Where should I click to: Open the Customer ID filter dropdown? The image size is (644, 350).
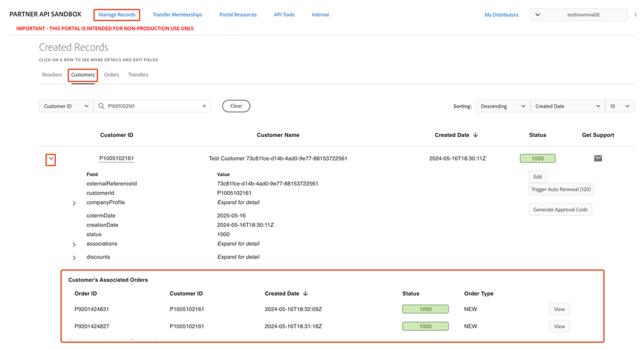click(66, 106)
